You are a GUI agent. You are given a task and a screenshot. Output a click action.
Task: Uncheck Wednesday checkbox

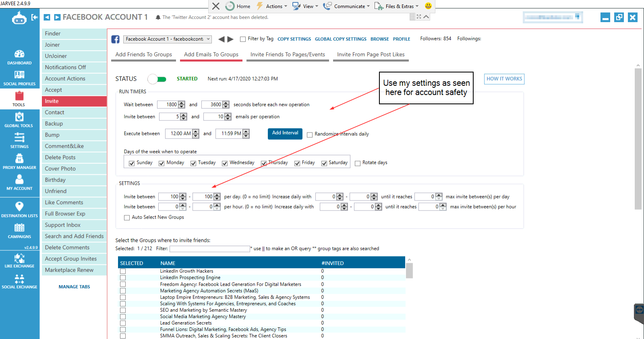[225, 163]
